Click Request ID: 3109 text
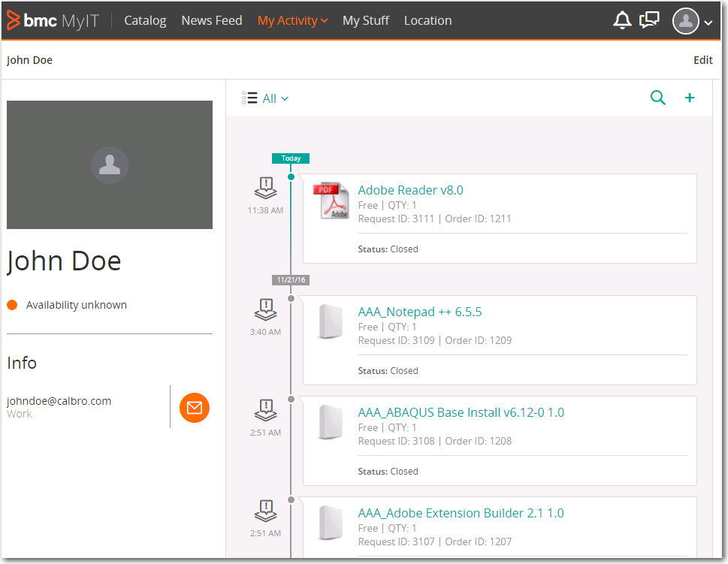728x564 pixels. point(397,340)
